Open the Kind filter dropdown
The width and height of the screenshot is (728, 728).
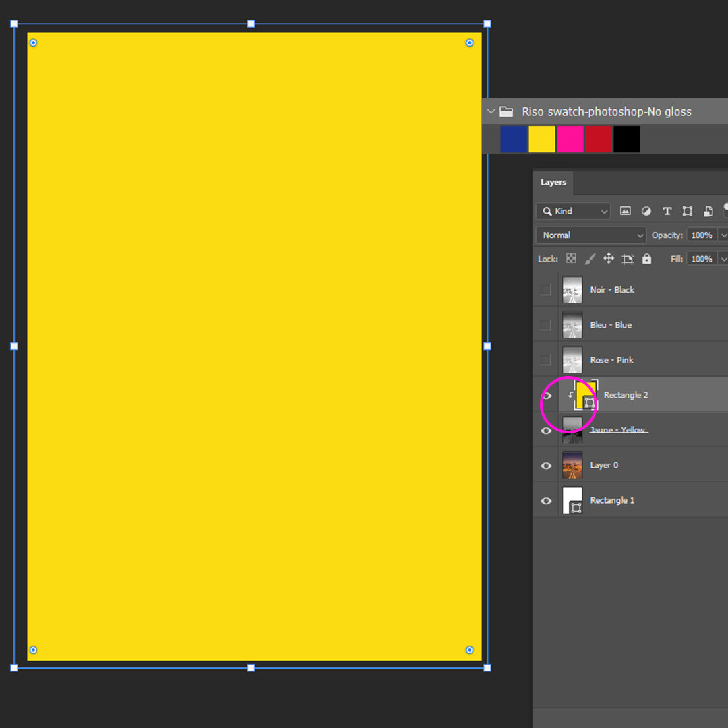pos(574,211)
